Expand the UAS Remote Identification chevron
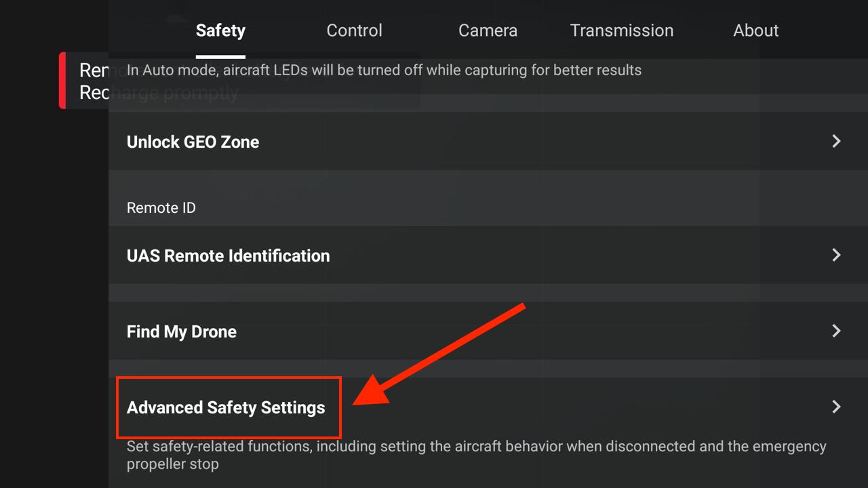 pos(836,255)
